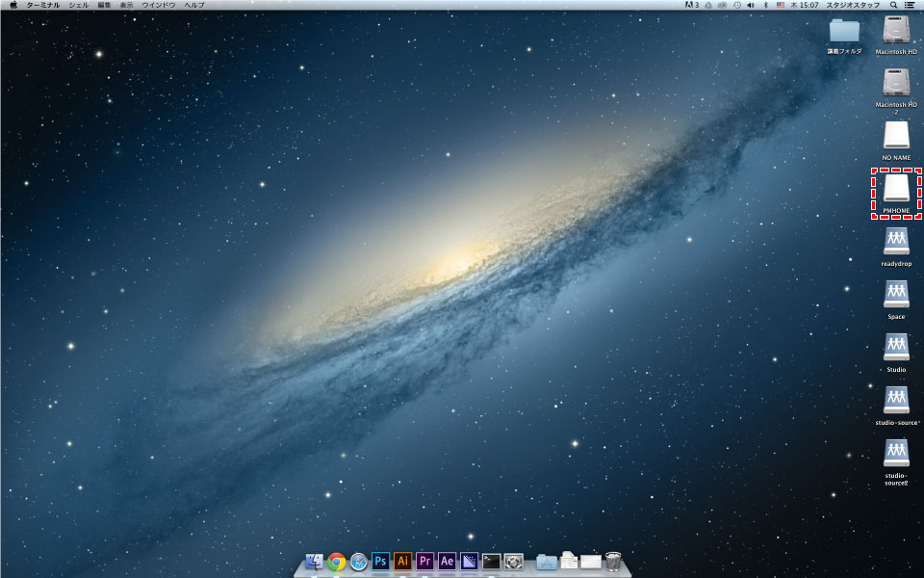Screen dimensions: 924x578
Task: Open Spotlight search magnifier
Action: click(893, 5)
